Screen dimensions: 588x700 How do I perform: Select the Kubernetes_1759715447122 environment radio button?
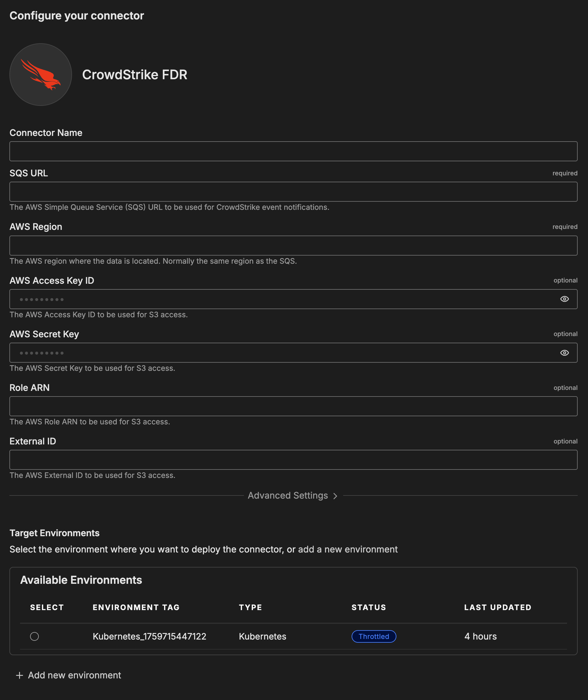(x=34, y=636)
